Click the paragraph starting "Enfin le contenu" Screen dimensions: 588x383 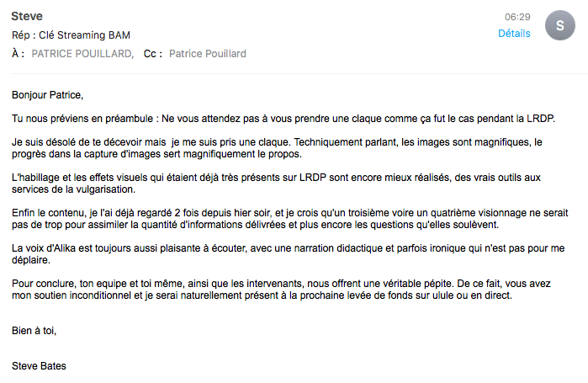(x=290, y=219)
